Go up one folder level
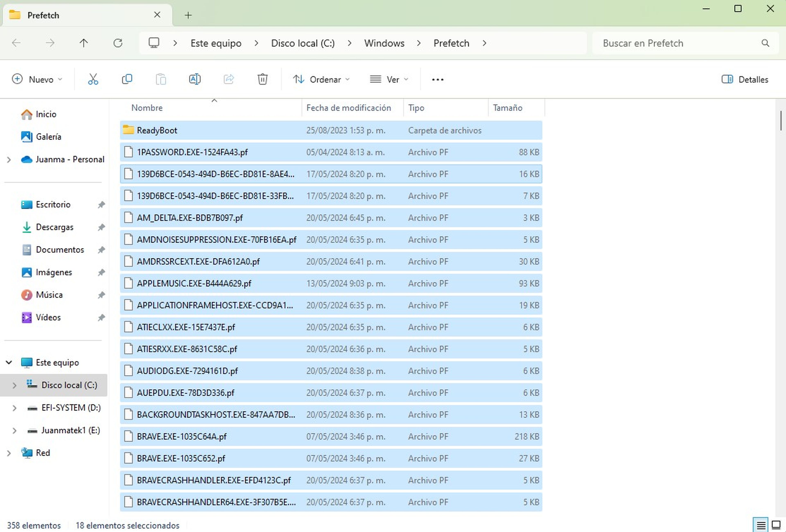 point(84,43)
